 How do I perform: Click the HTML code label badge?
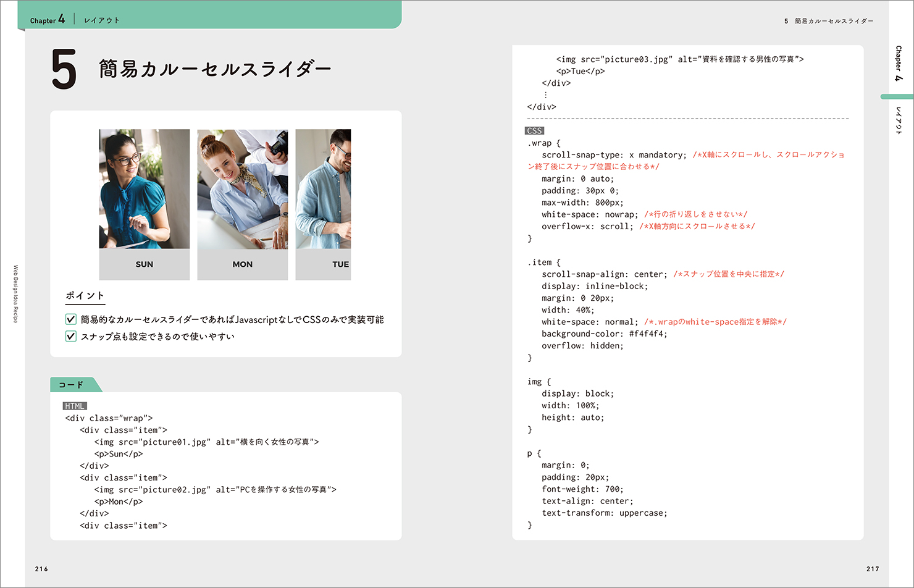coord(75,406)
